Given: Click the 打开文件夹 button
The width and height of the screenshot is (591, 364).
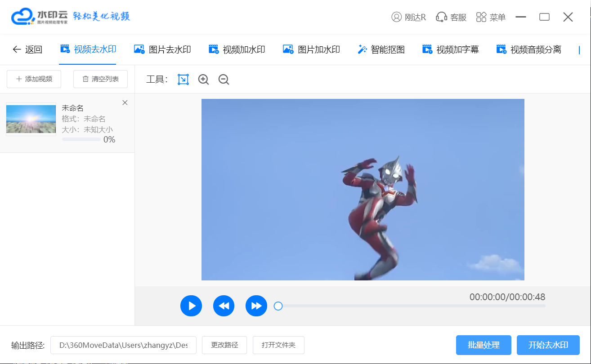Looking at the screenshot, I should pos(279,345).
